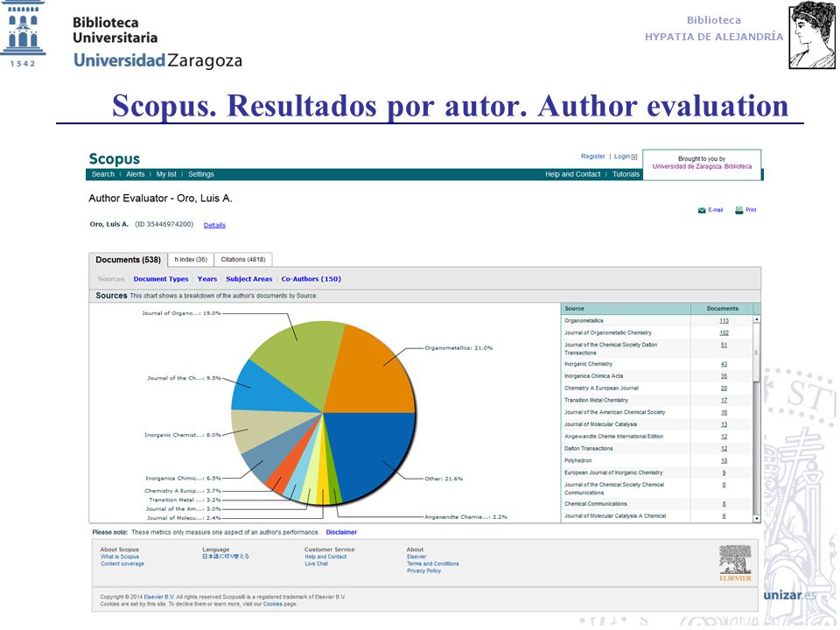Show Co-Authors (150) breakdown
This screenshot has width=840, height=630.
311,279
